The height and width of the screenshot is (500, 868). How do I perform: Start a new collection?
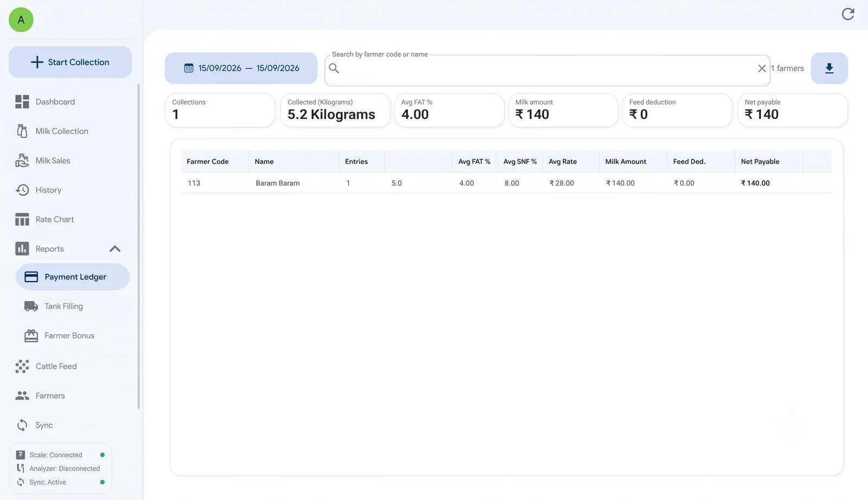pos(70,62)
